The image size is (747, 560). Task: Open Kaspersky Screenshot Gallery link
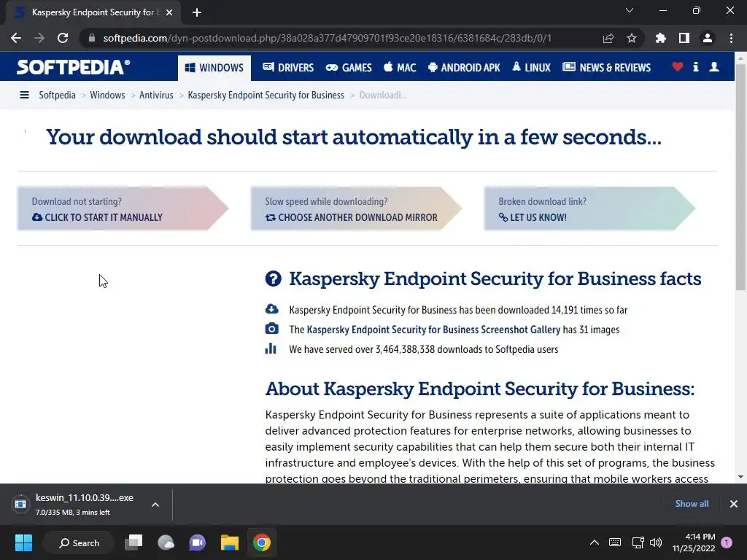tap(433, 330)
